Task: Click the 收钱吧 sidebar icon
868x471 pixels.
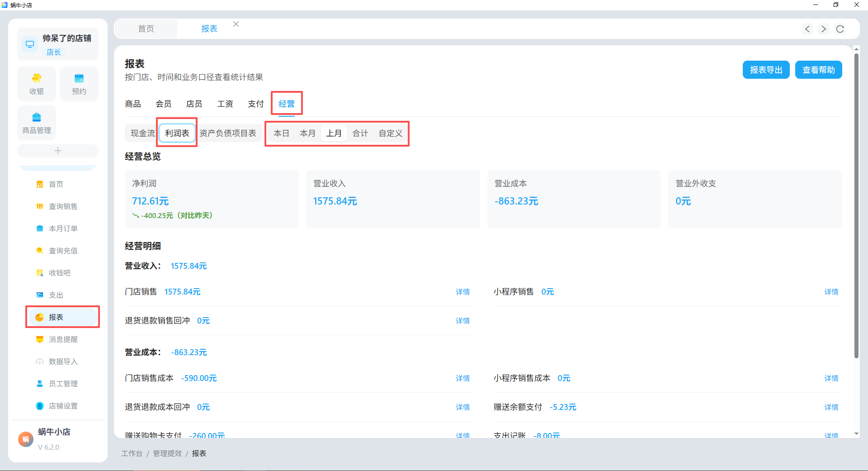Action: pyautogui.click(x=40, y=273)
